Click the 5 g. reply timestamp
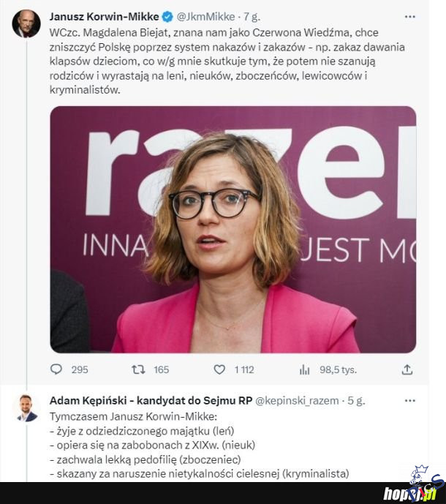The width and height of the screenshot is (446, 504). tap(356, 401)
